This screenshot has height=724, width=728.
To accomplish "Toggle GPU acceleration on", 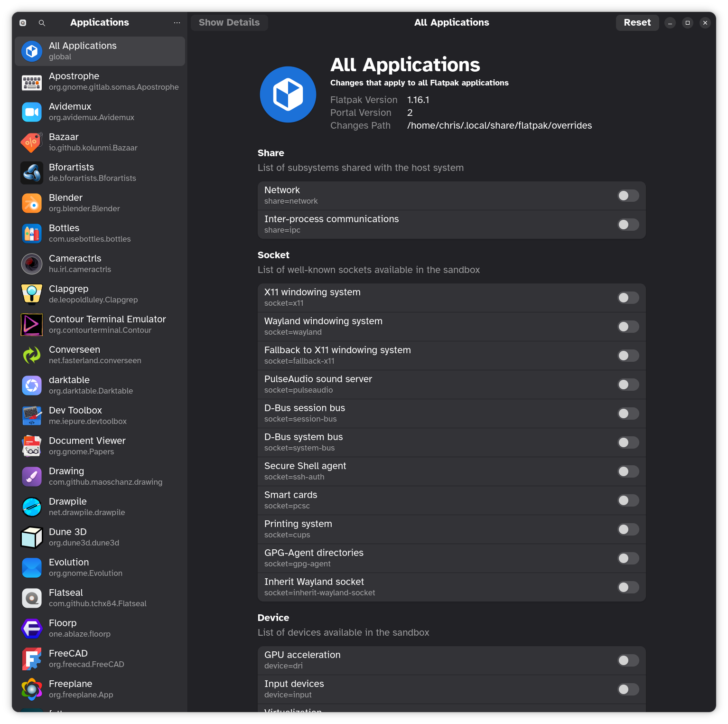I will pyautogui.click(x=627, y=660).
